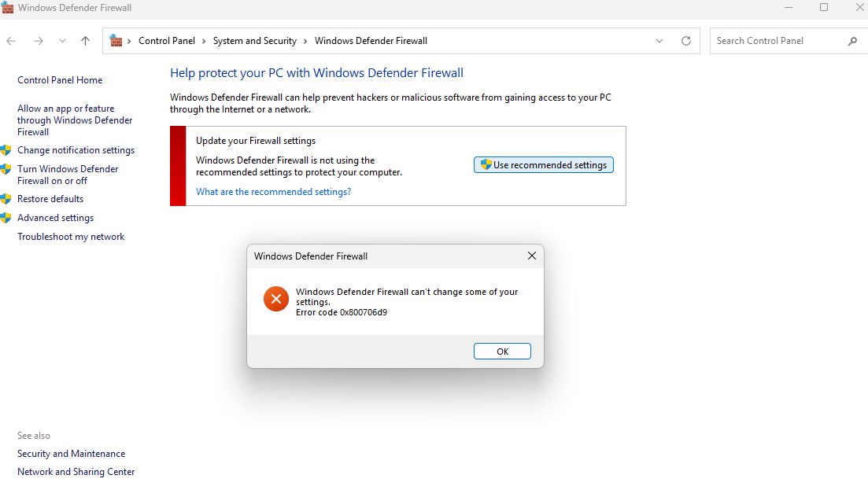The image size is (868, 486).
Task: Click the shield icon beside Restore defaults
Action: 6,198
